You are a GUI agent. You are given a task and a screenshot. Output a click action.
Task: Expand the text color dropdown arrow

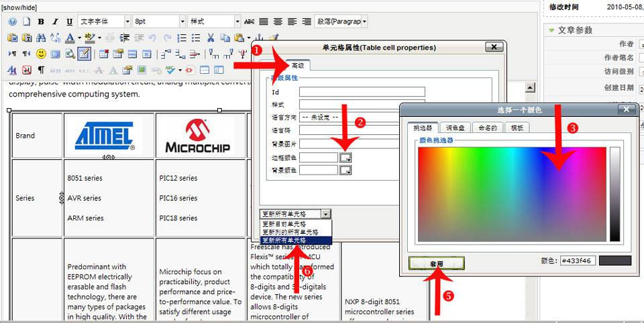(79, 38)
